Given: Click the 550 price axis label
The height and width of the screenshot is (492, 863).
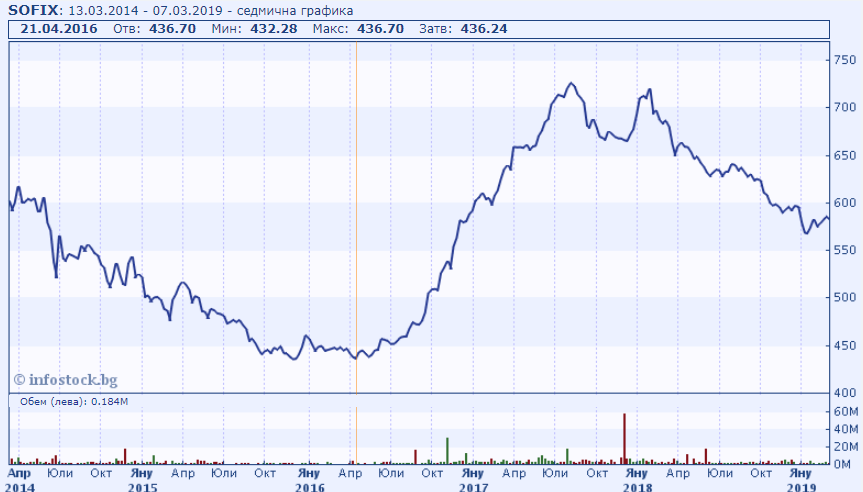Looking at the screenshot, I should 845,250.
